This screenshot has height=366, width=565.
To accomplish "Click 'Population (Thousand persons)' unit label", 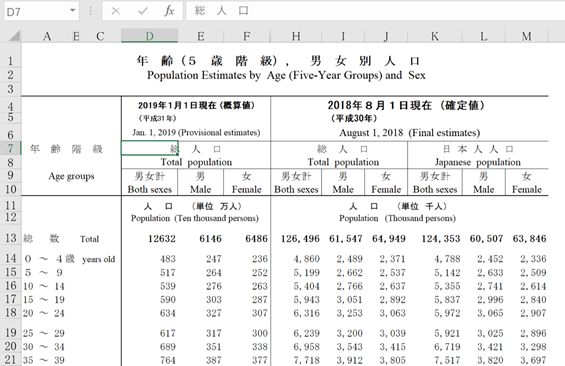I will pyautogui.click(x=397, y=218).
